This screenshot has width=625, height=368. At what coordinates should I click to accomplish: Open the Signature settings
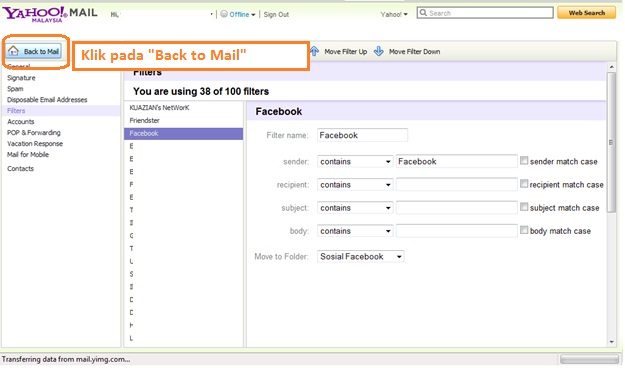click(x=21, y=78)
